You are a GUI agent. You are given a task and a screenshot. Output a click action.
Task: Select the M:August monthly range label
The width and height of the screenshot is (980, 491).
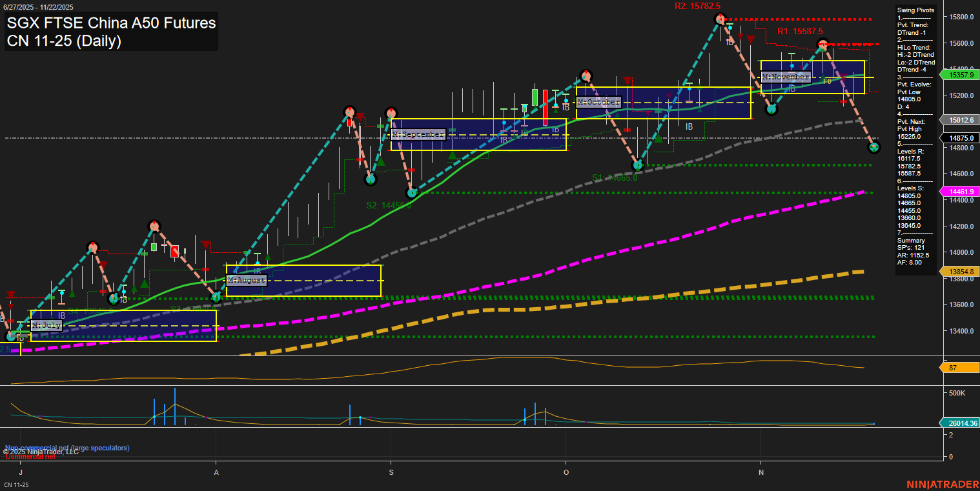pos(246,280)
